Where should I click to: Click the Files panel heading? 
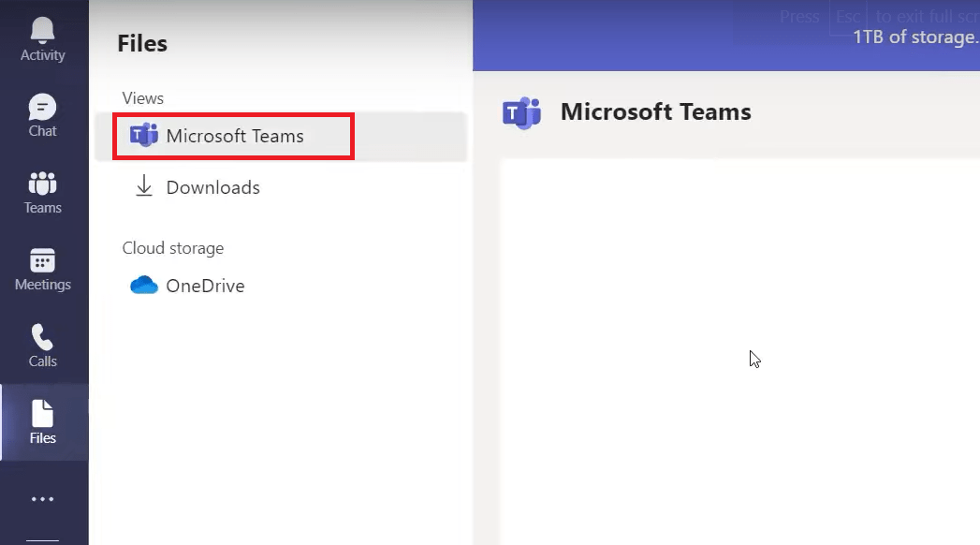142,44
